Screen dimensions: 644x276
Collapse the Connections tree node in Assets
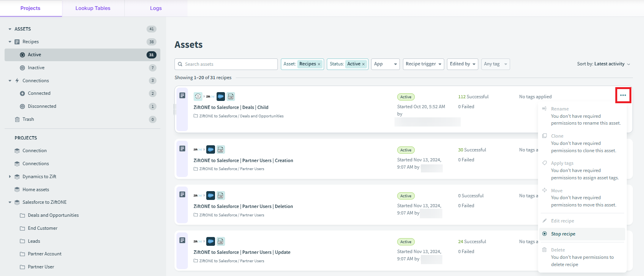(x=10, y=81)
